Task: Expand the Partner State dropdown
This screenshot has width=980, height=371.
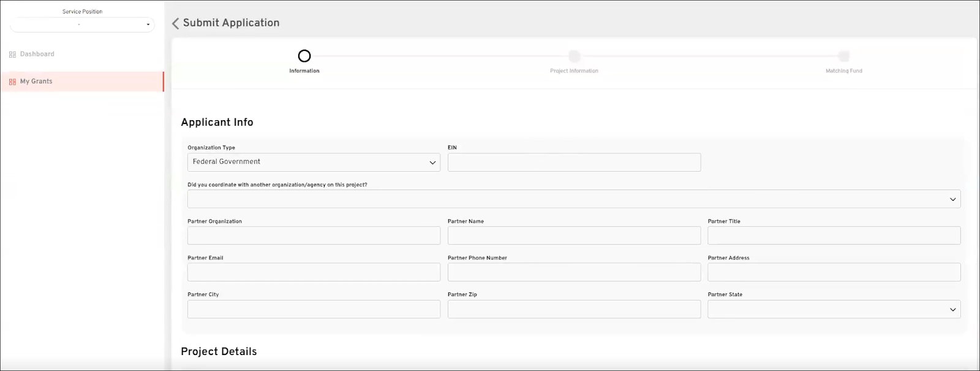Action: 834,310
